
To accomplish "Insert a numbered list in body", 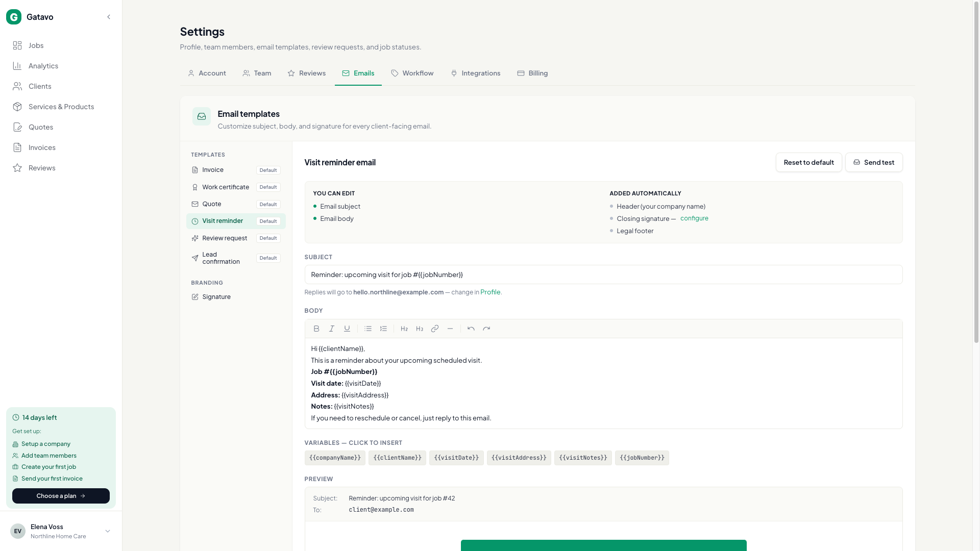I will point(383,329).
